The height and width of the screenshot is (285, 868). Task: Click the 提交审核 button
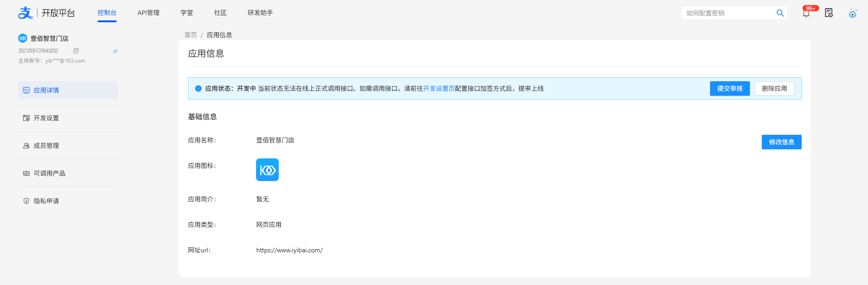pos(730,88)
